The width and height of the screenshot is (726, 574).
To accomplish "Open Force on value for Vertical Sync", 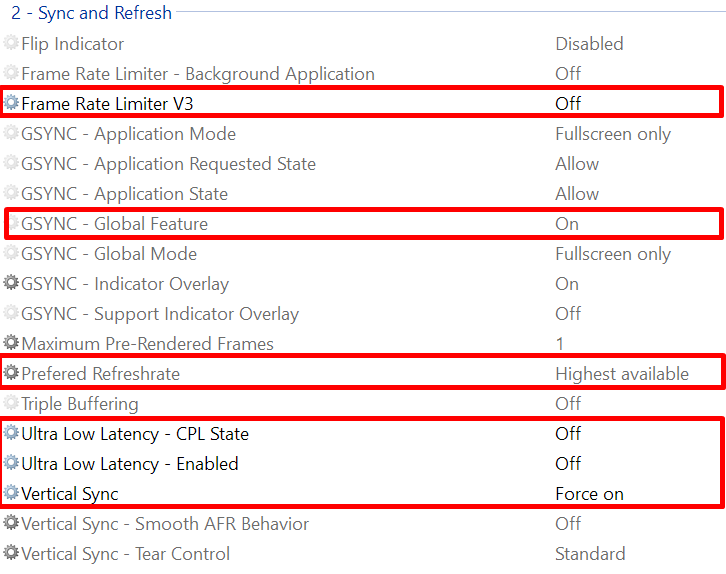I will click(589, 494).
